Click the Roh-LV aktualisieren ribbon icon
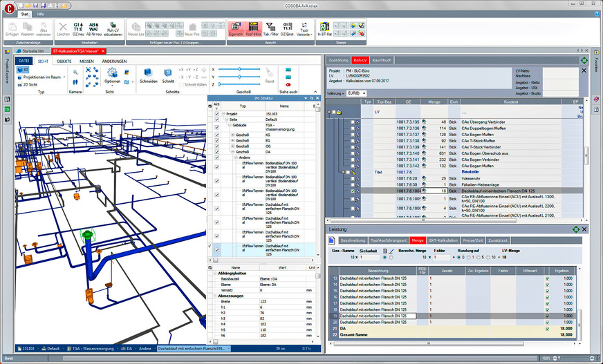Image resolution: width=603 pixels, height=364 pixels. (x=111, y=27)
